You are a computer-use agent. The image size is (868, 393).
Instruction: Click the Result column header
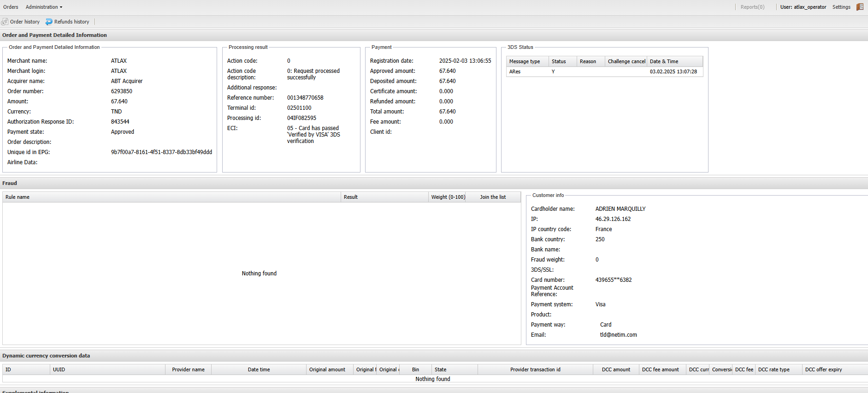point(351,197)
